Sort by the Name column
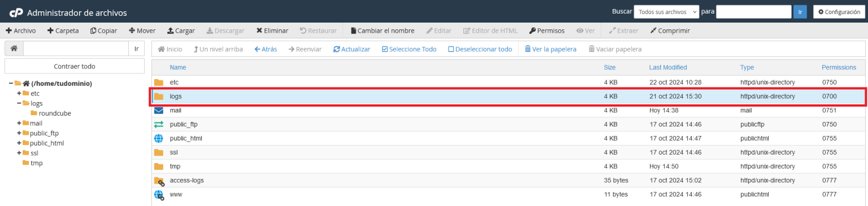This screenshot has height=206, width=868. [178, 67]
